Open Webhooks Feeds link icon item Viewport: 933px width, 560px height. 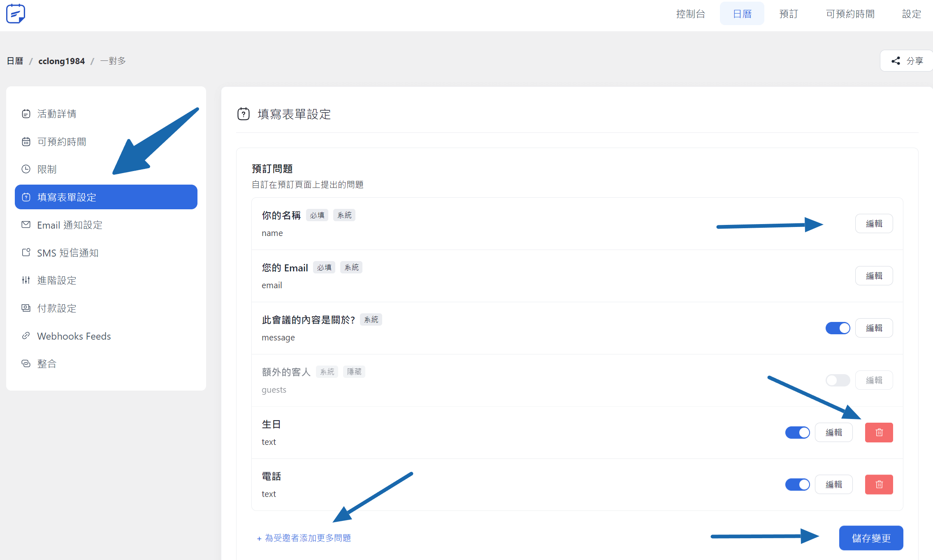tap(74, 336)
